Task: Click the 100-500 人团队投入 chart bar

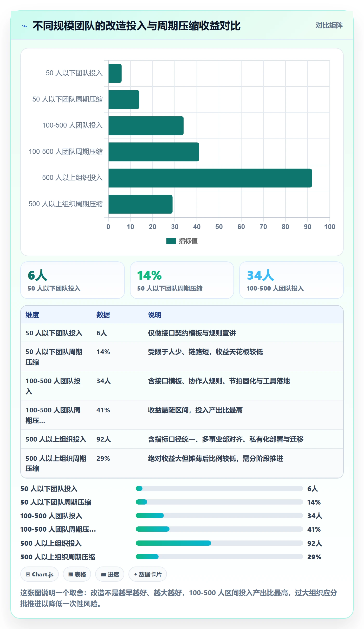Action: pos(146,126)
